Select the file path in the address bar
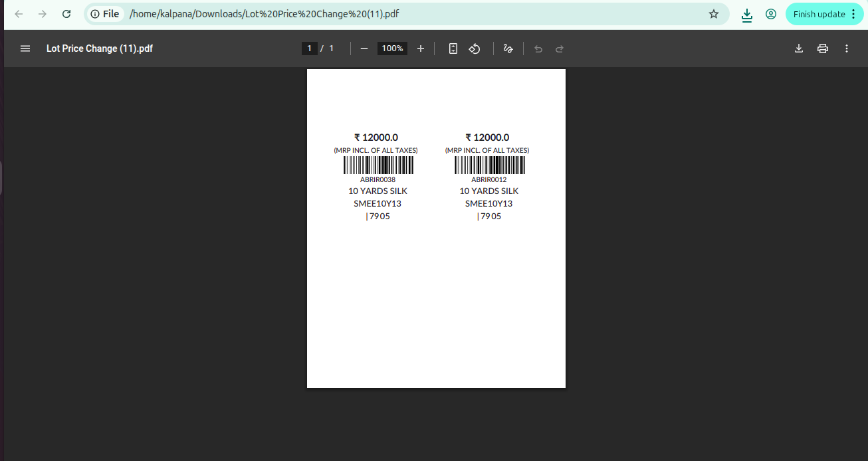Screen dimensions: 868x461 [265, 14]
